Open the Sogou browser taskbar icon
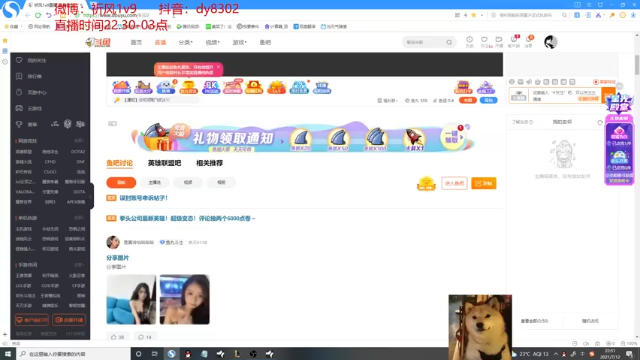 click(x=171, y=354)
